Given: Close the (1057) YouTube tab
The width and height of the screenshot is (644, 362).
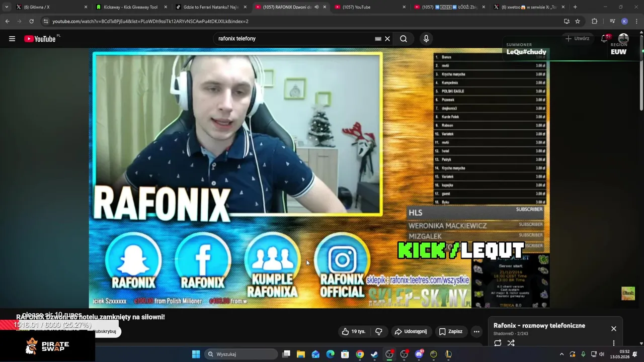Looking at the screenshot, I should [404, 7].
